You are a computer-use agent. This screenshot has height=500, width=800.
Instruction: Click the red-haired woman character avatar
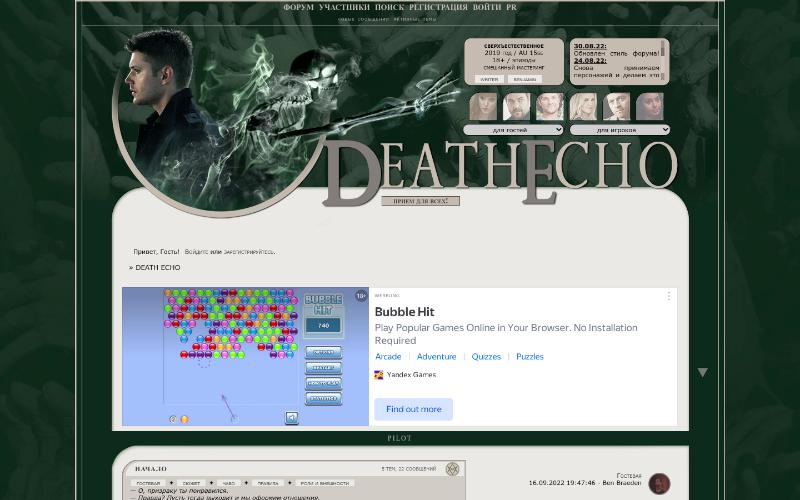click(484, 106)
